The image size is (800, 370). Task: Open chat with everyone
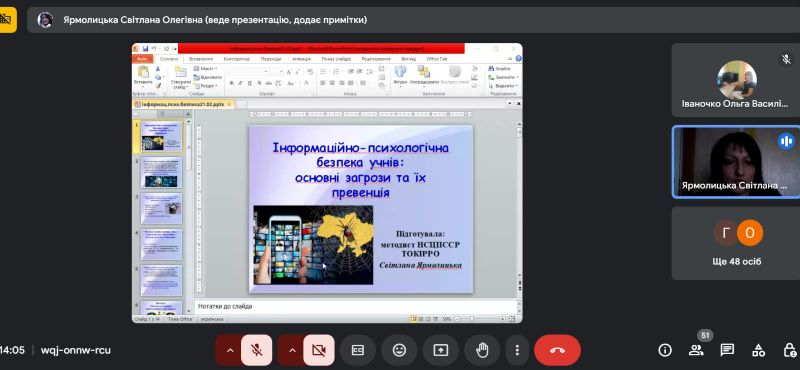click(x=727, y=350)
